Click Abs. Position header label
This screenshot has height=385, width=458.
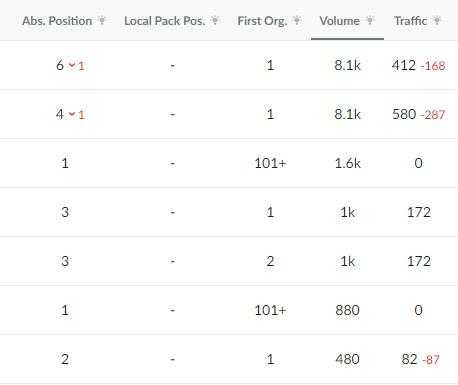[57, 21]
